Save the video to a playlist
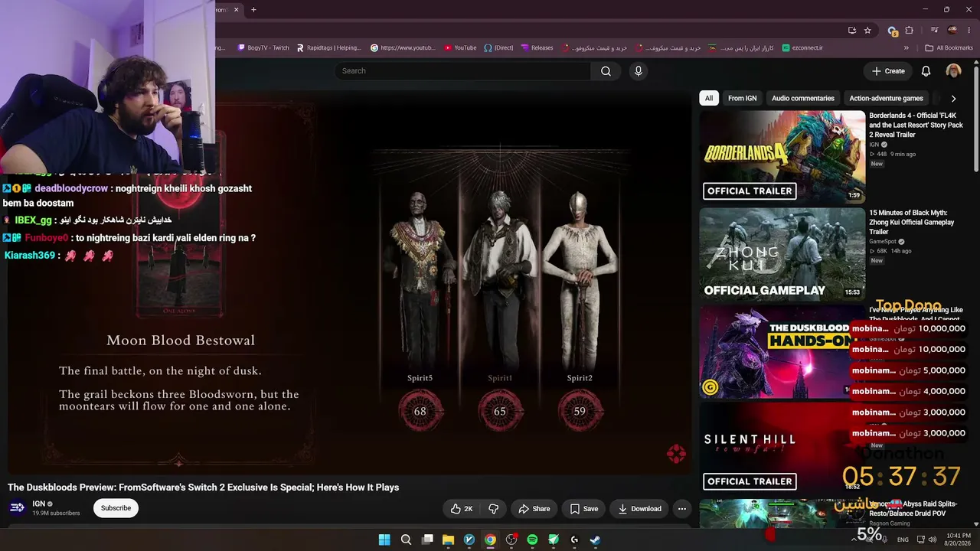The width and height of the screenshot is (980, 551). (x=584, y=509)
